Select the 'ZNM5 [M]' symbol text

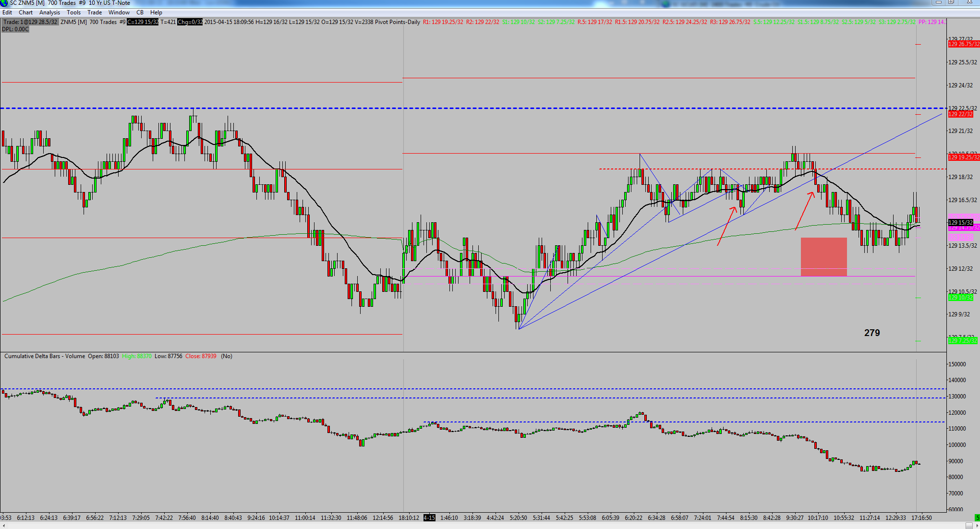pyautogui.click(x=74, y=22)
